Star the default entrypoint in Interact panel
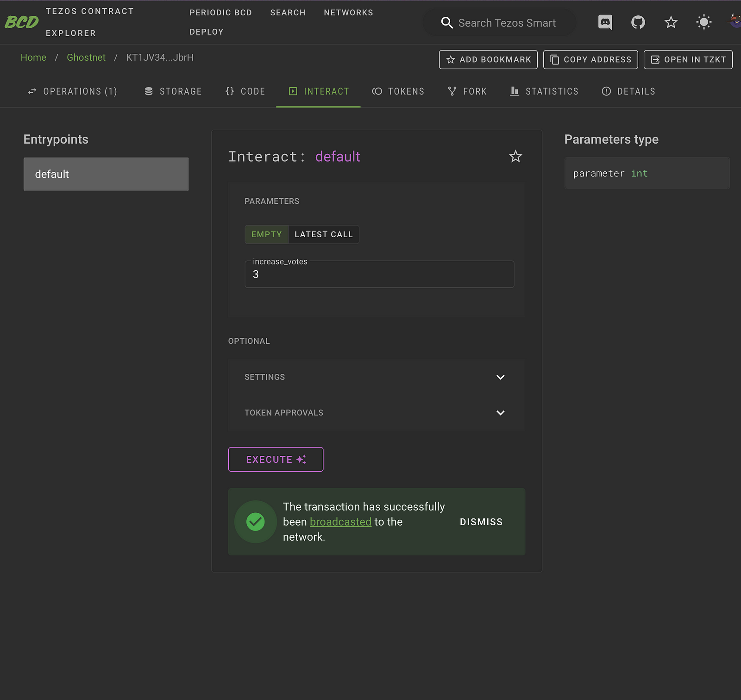Screen dimensions: 741x700 tap(515, 157)
